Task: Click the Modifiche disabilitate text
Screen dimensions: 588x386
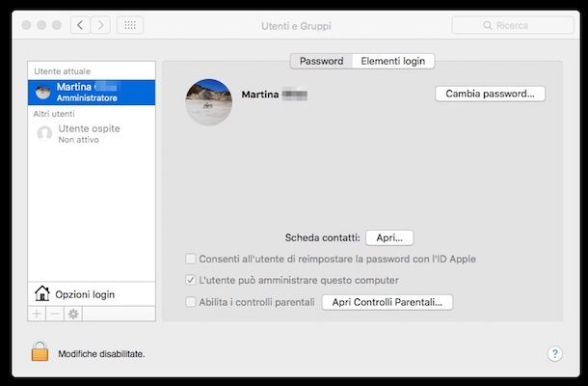Action: tap(101, 354)
